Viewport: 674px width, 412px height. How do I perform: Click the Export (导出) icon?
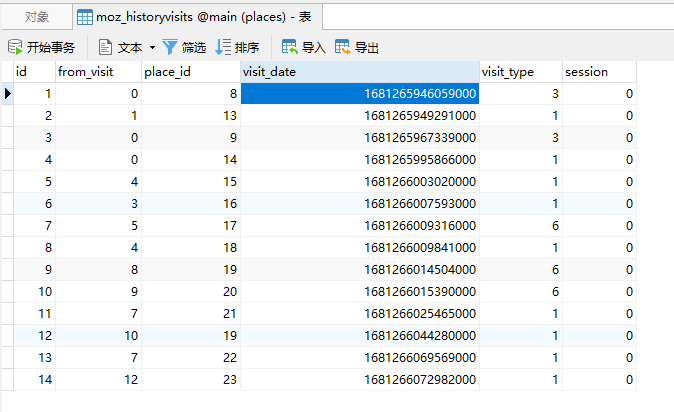[343, 47]
